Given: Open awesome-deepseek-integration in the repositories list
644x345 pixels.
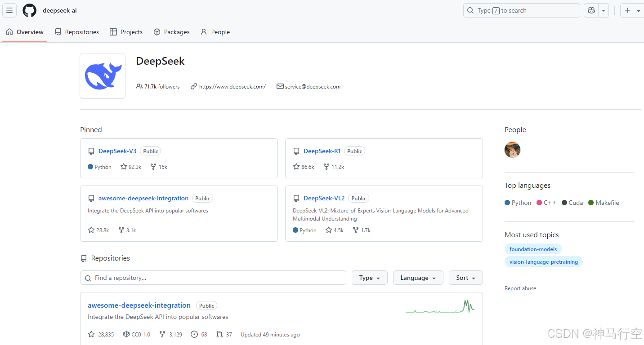Looking at the screenshot, I should 139,305.
